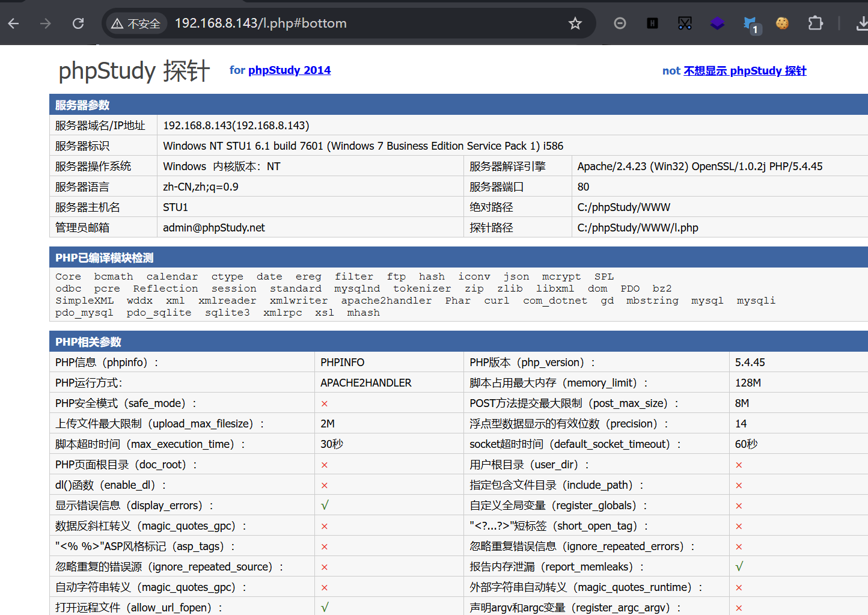Click the register_globals red cross mark

[x=739, y=506]
